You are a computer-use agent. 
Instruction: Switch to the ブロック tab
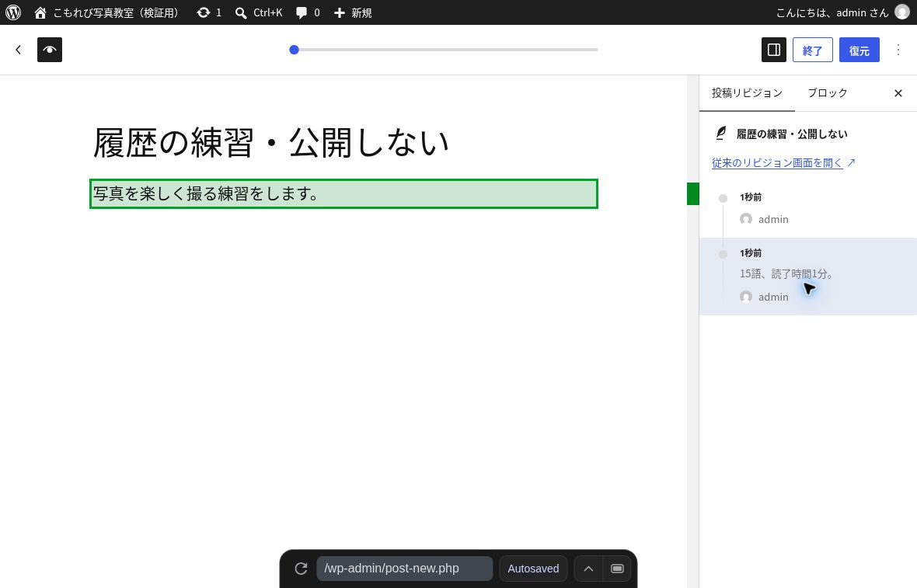827,93
